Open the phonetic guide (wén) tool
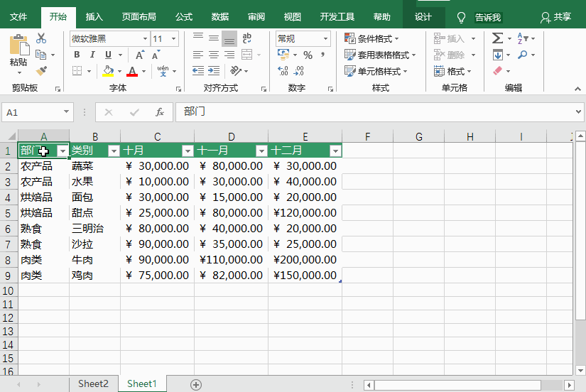Screen dimensions: 586x392 [163, 70]
